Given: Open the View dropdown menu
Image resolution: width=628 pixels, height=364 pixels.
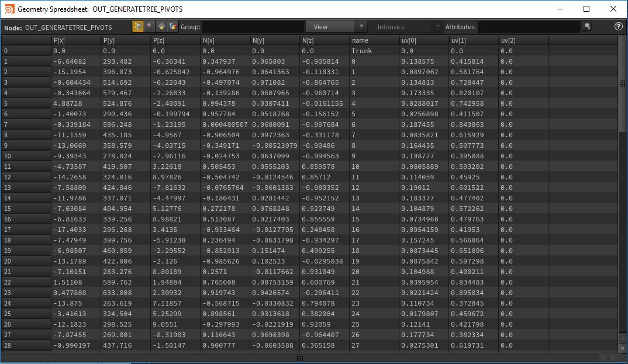Looking at the screenshot, I should [330, 27].
